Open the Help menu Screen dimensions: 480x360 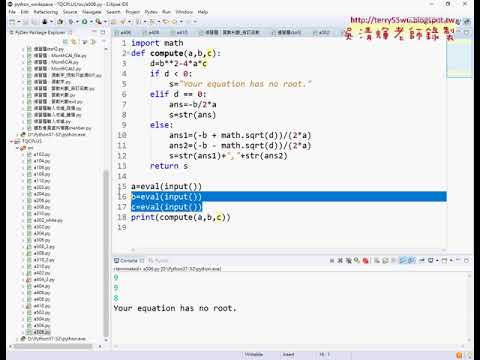pos(203,12)
